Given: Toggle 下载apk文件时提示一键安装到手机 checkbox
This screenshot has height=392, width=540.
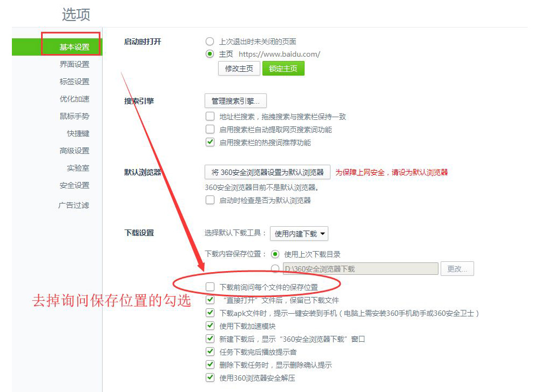Looking at the screenshot, I should [210, 313].
